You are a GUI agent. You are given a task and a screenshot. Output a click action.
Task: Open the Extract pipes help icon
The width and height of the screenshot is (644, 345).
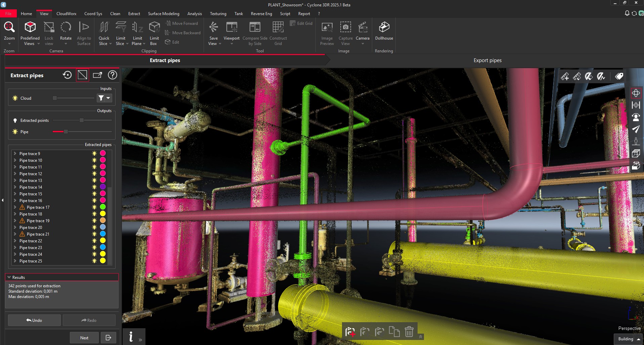click(112, 75)
